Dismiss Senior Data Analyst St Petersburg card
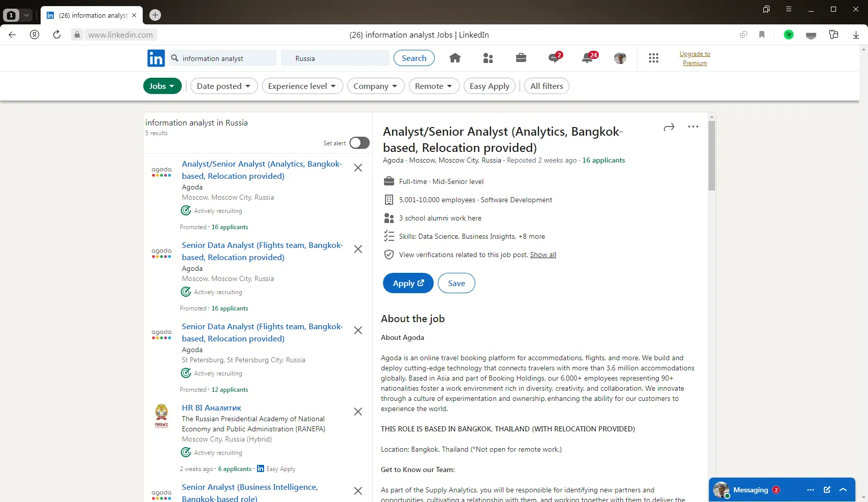Screen dimensions: 868x502 coord(358,330)
